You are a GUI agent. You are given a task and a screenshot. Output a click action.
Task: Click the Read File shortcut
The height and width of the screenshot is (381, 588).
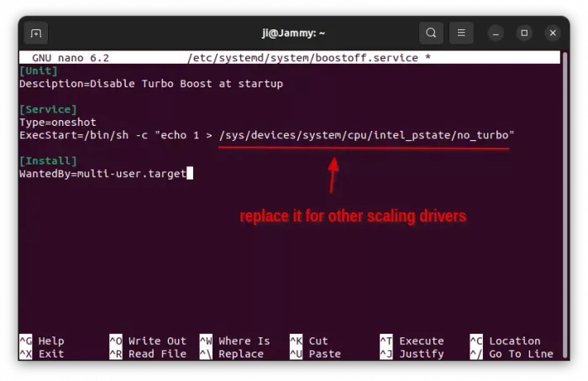[157, 354]
